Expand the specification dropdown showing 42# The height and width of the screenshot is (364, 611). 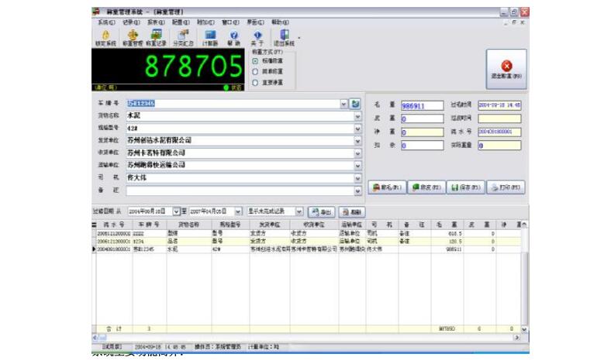(357, 129)
